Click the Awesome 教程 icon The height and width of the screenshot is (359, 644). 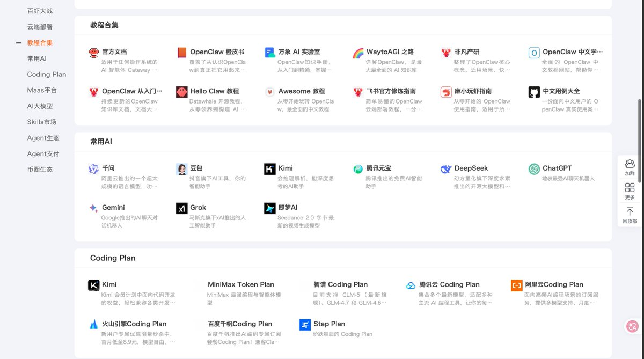270,92
